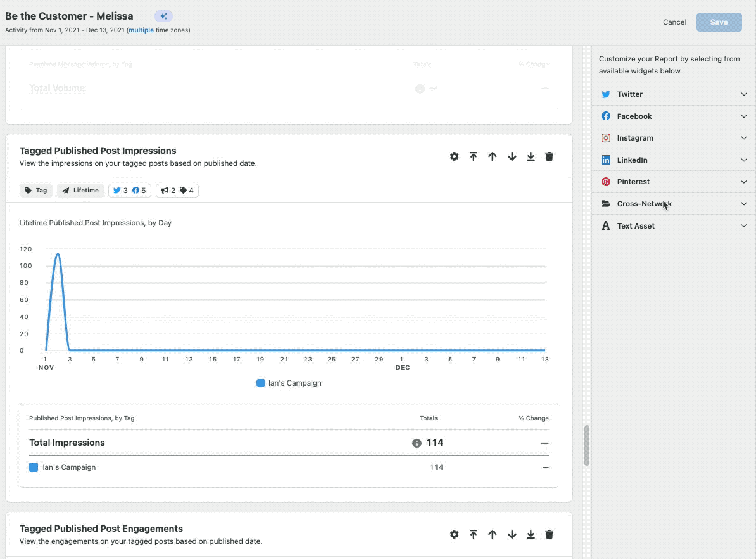Click the Tagged Published Post Engagements heading
Image resolution: width=756 pixels, height=559 pixels.
(x=101, y=529)
